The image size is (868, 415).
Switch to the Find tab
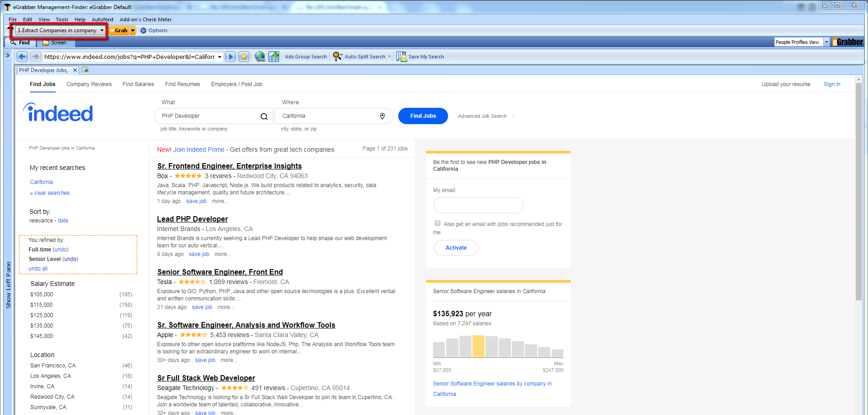point(20,43)
